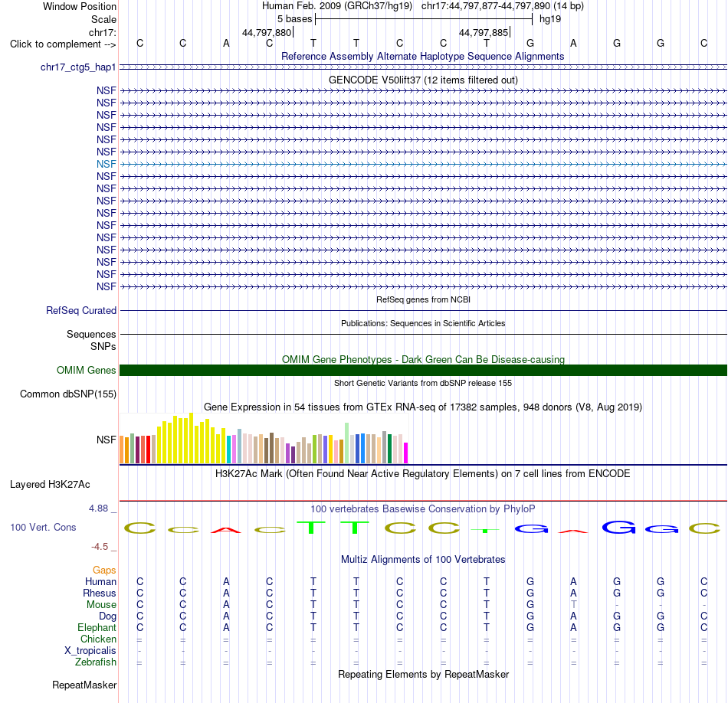Click the 'Layered H3K27Ac' label
728x703 pixels.
click(50, 485)
